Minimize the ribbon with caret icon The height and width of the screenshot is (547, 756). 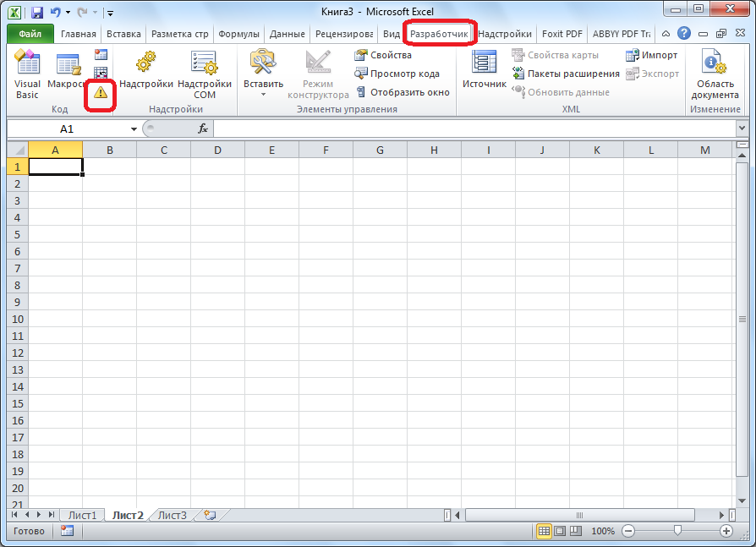[x=666, y=34]
